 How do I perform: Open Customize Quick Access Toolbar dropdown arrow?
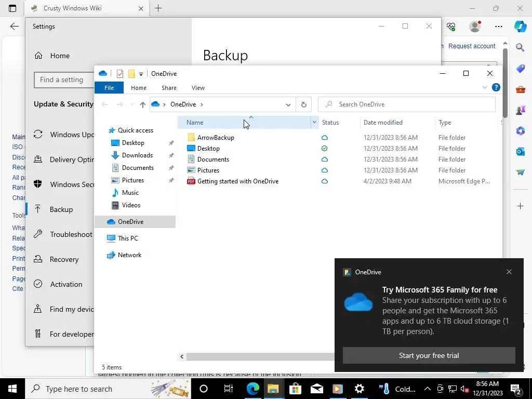(141, 74)
